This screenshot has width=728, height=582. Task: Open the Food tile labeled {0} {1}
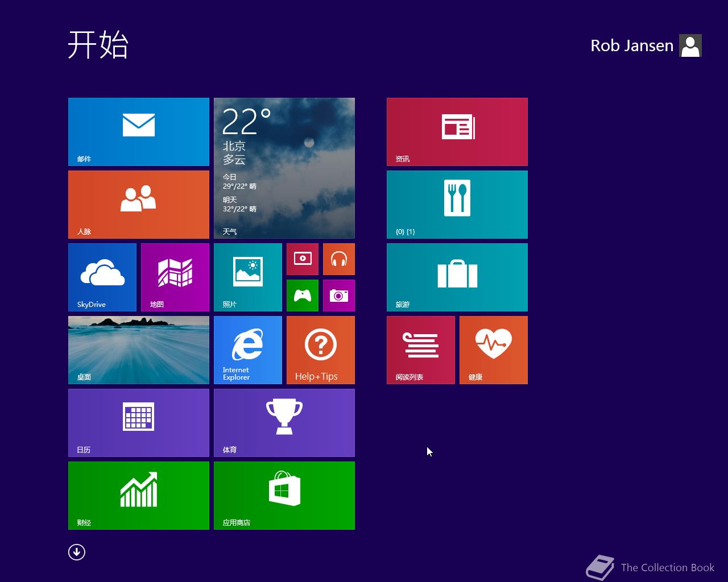coord(457,205)
